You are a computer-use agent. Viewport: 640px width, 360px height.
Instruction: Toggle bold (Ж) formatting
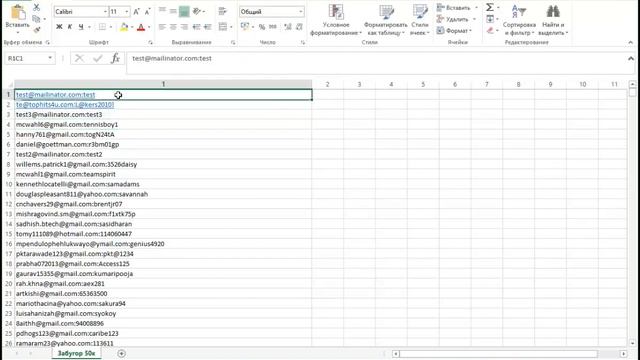(x=59, y=27)
